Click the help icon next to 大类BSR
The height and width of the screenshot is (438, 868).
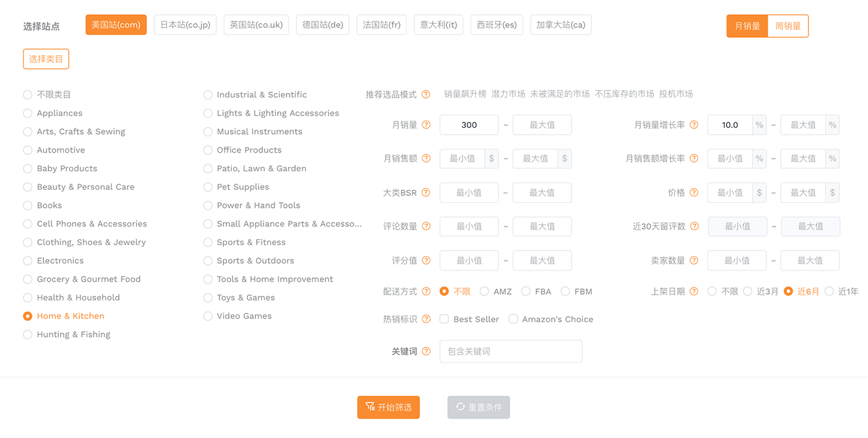pyautogui.click(x=426, y=192)
